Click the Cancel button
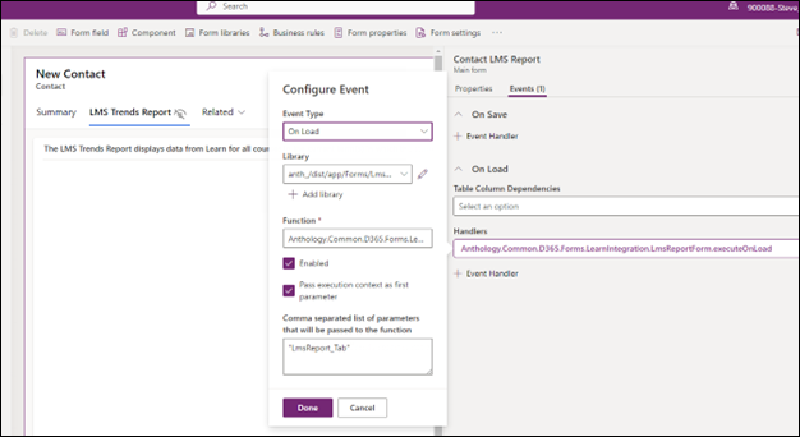 tap(361, 407)
